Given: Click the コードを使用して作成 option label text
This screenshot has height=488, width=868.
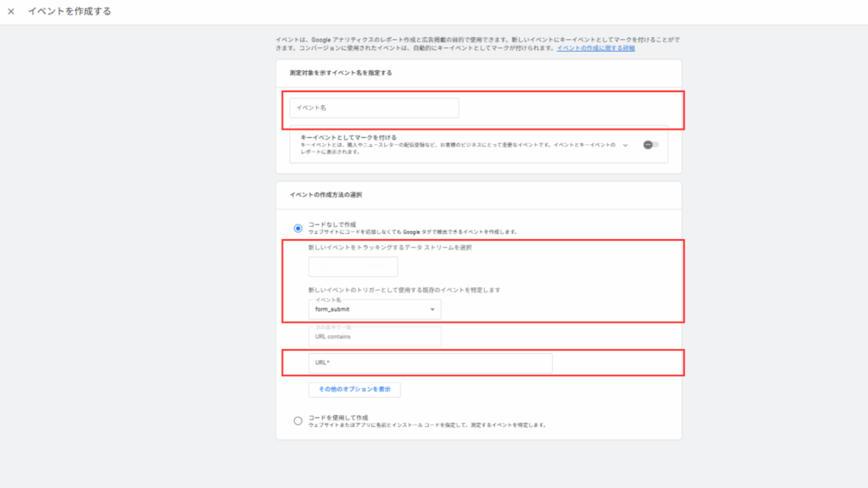Looking at the screenshot, I should click(x=338, y=417).
